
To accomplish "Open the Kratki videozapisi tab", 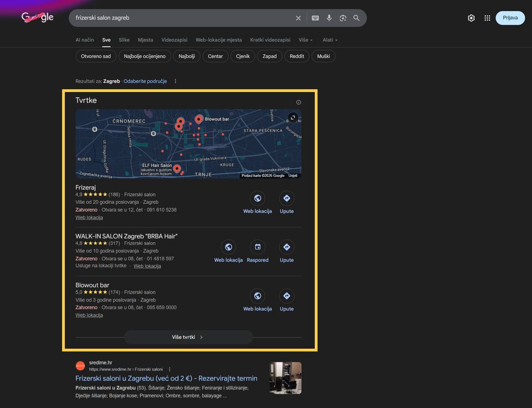I will 270,40.
